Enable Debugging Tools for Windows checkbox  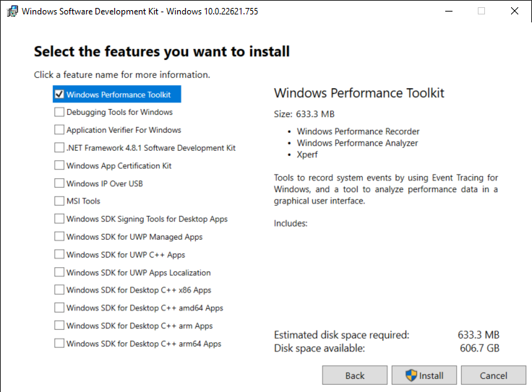[x=59, y=112]
